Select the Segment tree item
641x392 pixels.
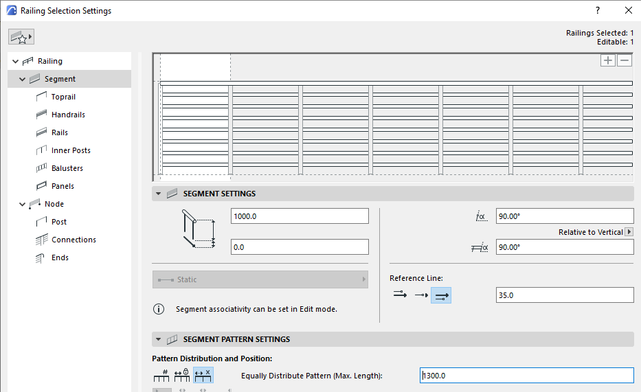tap(60, 79)
